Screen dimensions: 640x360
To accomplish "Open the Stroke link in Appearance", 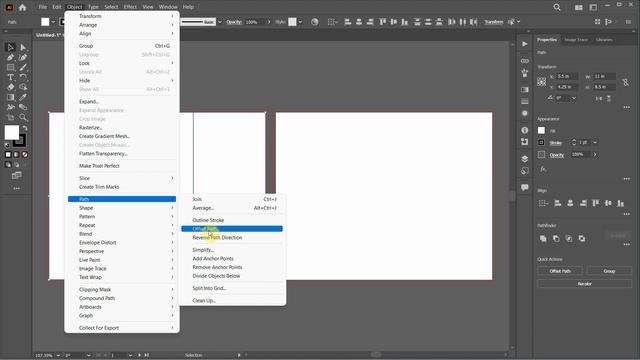I will point(556,143).
